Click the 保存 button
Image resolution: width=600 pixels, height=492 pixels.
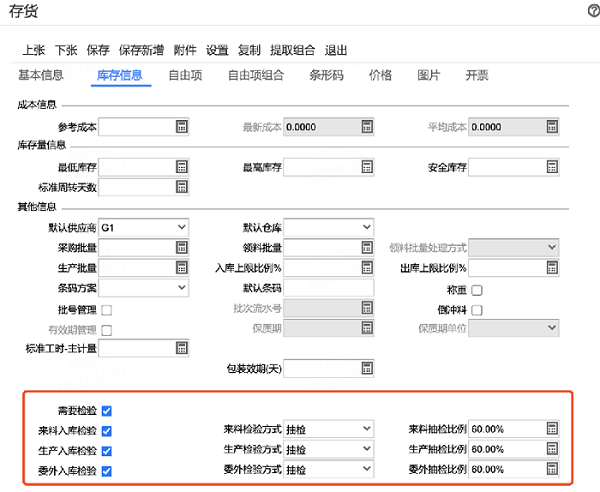click(x=98, y=50)
